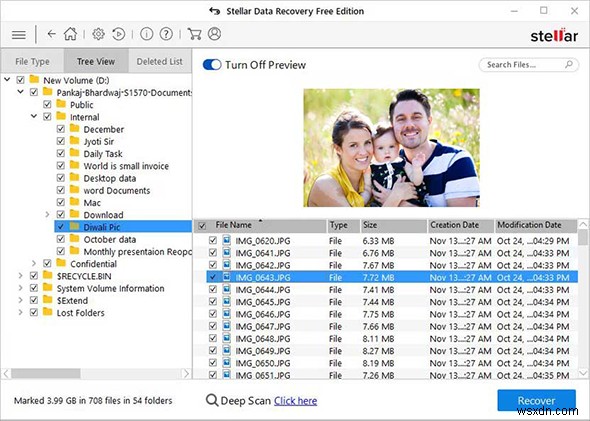This screenshot has width=590, height=421.
Task: Click the $RECYCLE.BIN folder icon
Action: pos(48,275)
